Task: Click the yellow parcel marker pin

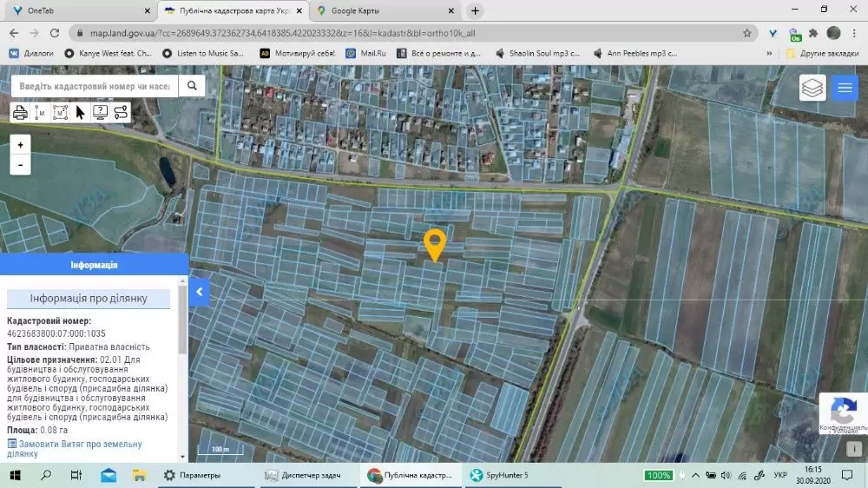Action: [435, 244]
